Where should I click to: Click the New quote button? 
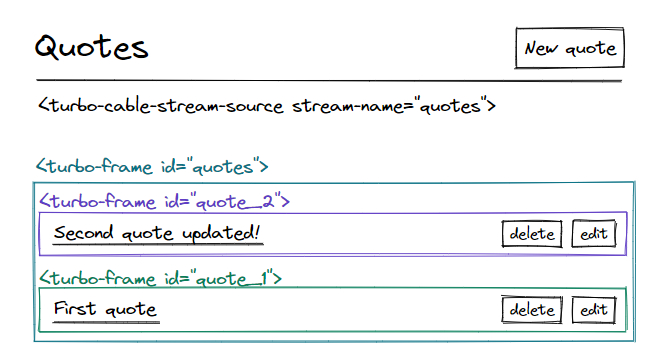pos(570,48)
